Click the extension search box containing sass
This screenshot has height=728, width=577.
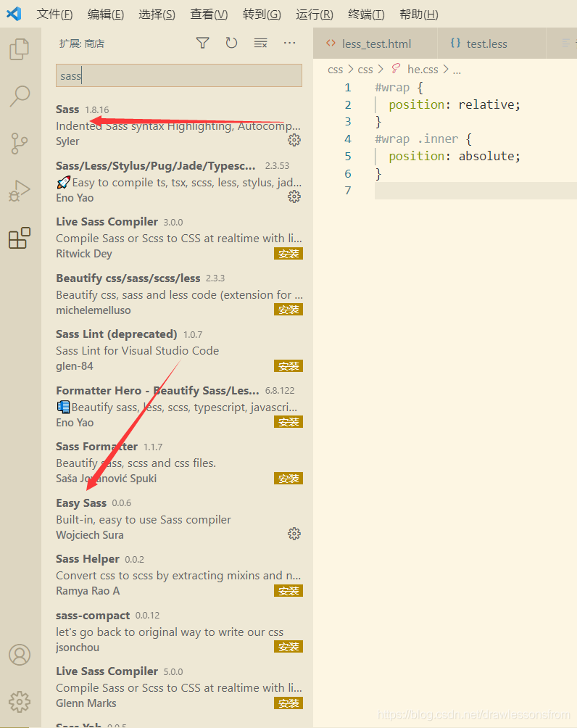(179, 75)
